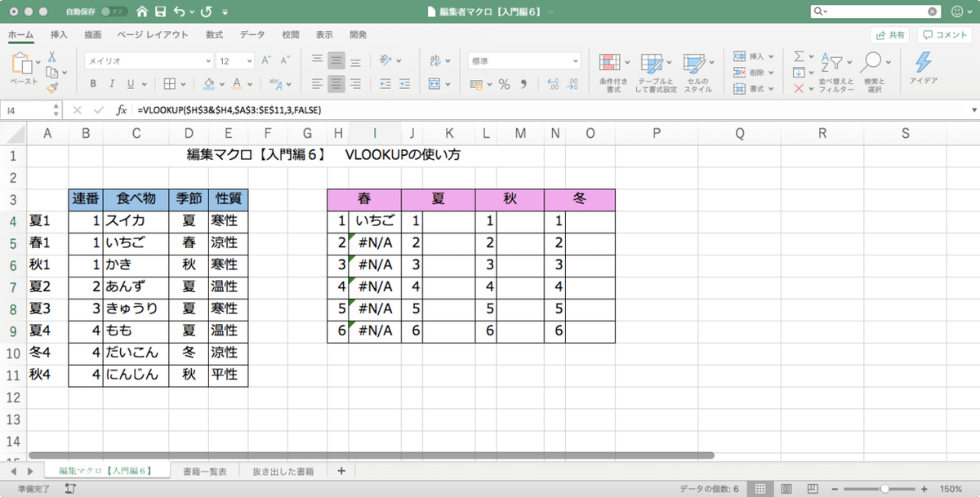
Task: Align text to the top
Action: click(x=317, y=60)
